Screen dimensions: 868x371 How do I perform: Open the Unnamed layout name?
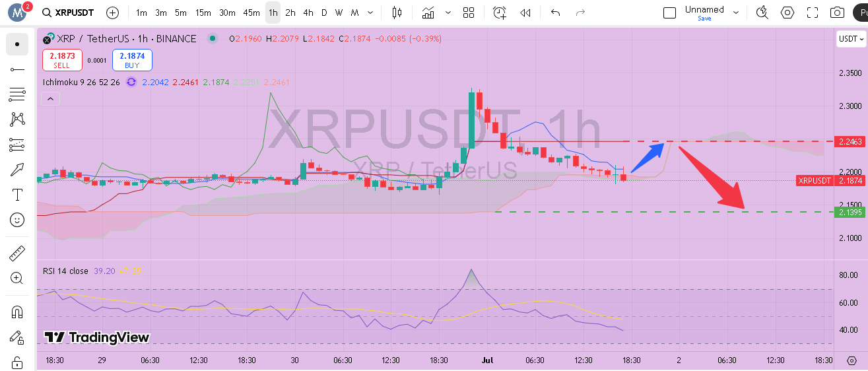click(x=704, y=9)
